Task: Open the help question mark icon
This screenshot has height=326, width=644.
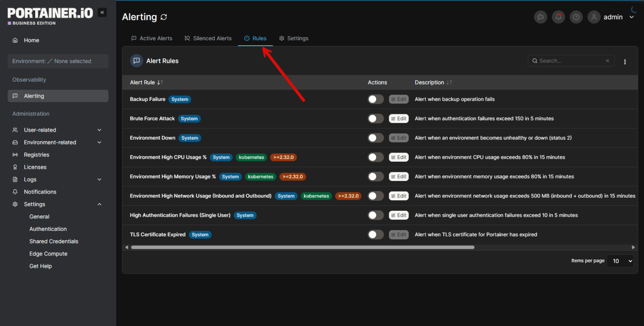Action: (576, 17)
